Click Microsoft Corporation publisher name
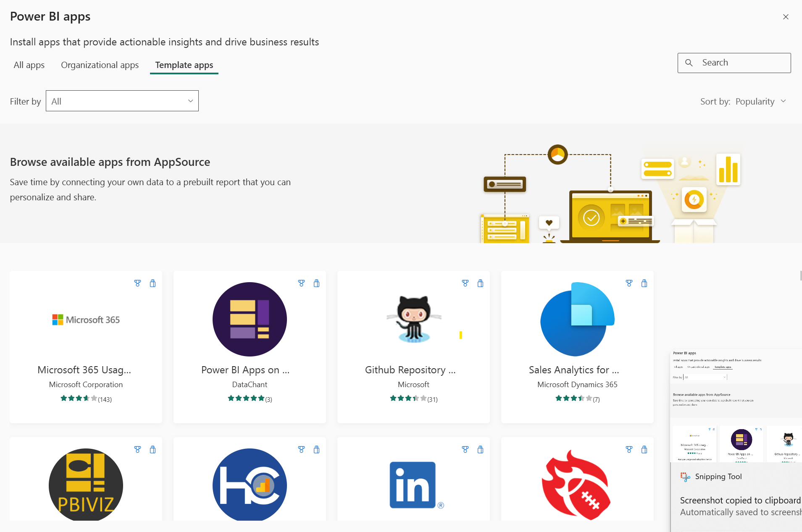The height and width of the screenshot is (532, 802). [x=86, y=385]
